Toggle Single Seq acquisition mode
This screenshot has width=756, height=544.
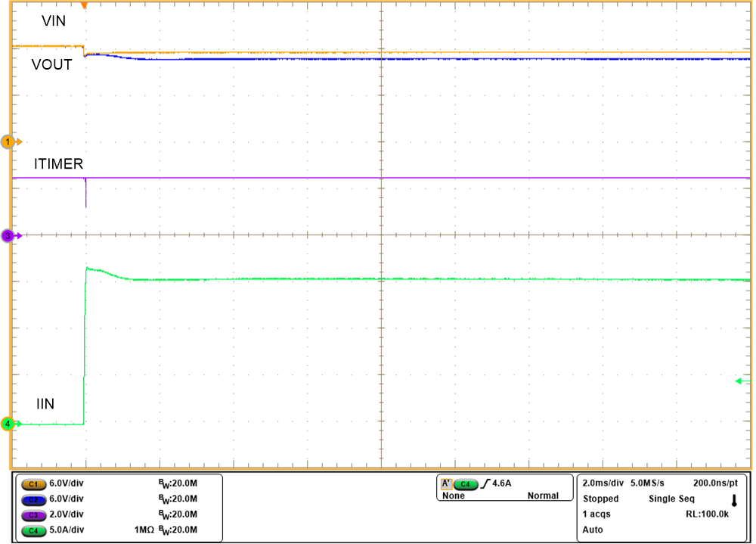[x=671, y=498]
